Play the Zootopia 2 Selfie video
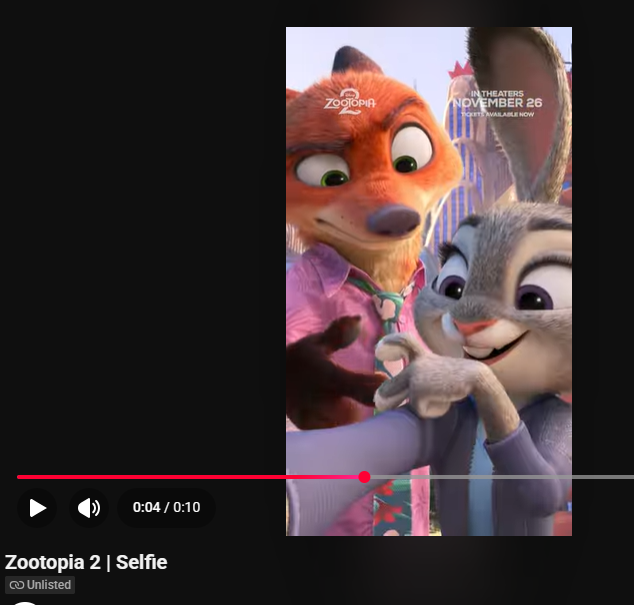The image size is (634, 605). [37, 508]
